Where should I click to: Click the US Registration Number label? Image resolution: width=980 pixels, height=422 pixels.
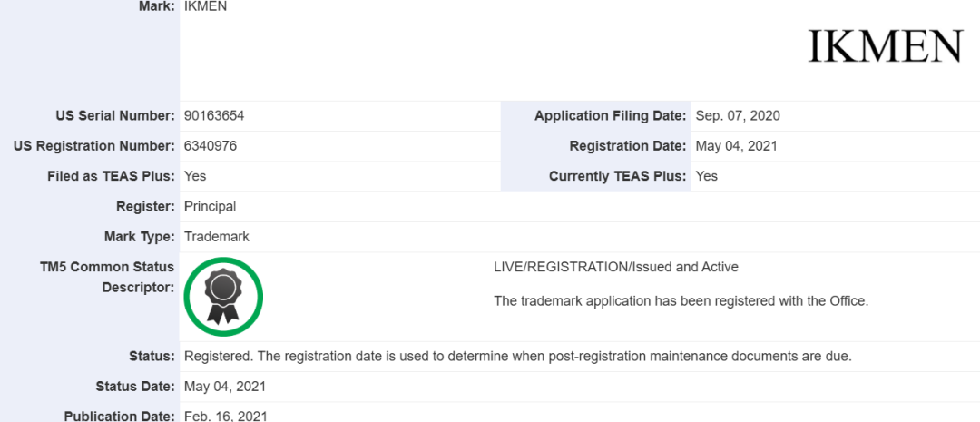pyautogui.click(x=94, y=145)
